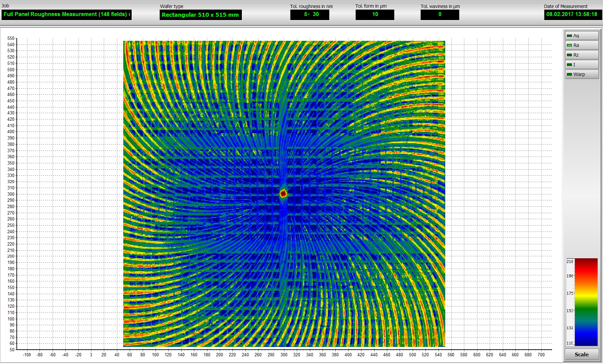The image size is (603, 364).
Task: Click the 'Job' label
Action: click(x=5, y=6)
